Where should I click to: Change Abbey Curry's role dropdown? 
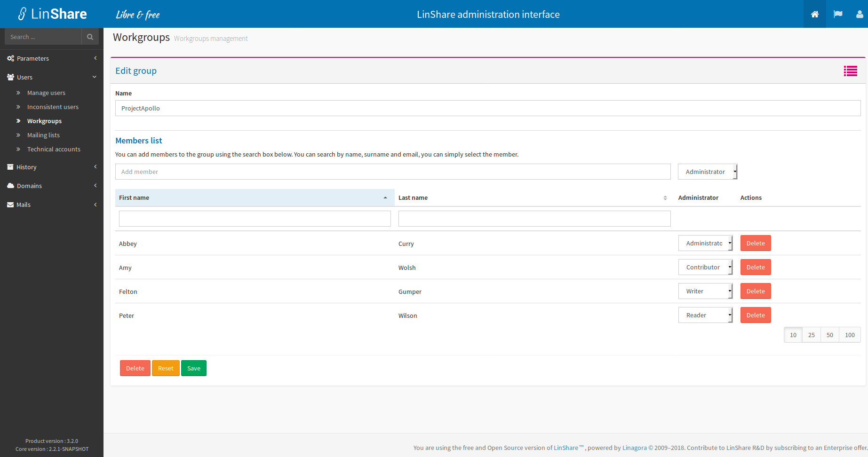(x=706, y=243)
